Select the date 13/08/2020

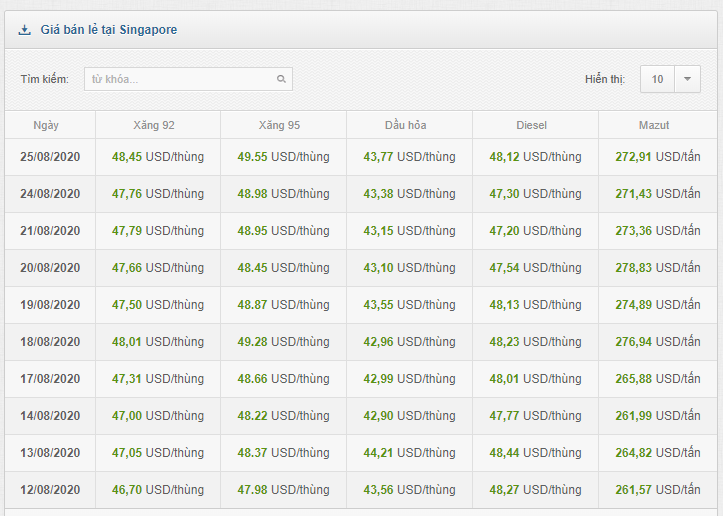click(50, 453)
